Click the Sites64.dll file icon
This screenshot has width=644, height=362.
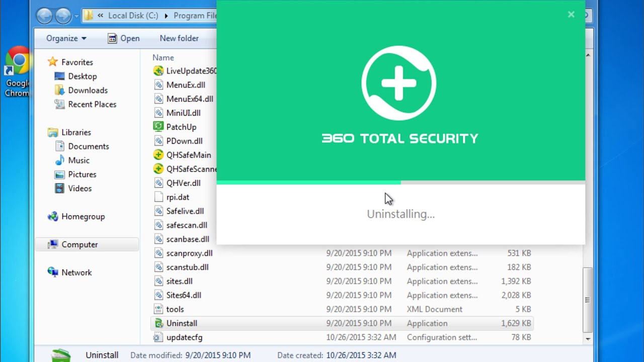pos(158,295)
